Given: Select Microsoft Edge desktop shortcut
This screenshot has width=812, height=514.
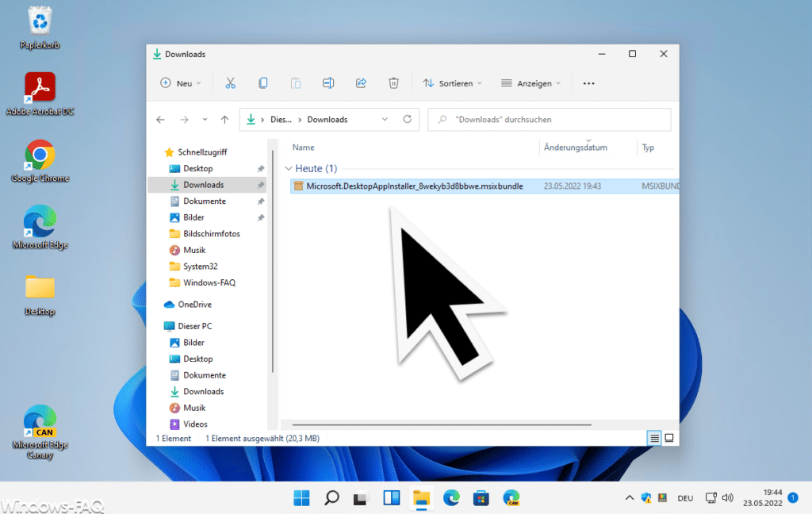Looking at the screenshot, I should [40, 227].
